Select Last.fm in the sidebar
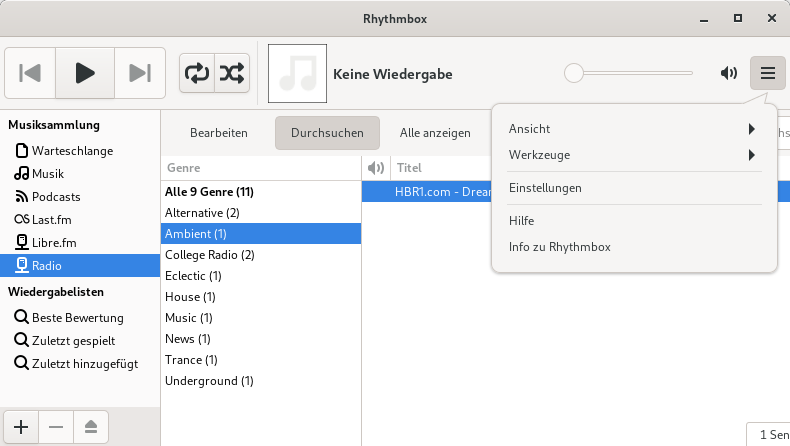The width and height of the screenshot is (790, 446). (x=80, y=220)
